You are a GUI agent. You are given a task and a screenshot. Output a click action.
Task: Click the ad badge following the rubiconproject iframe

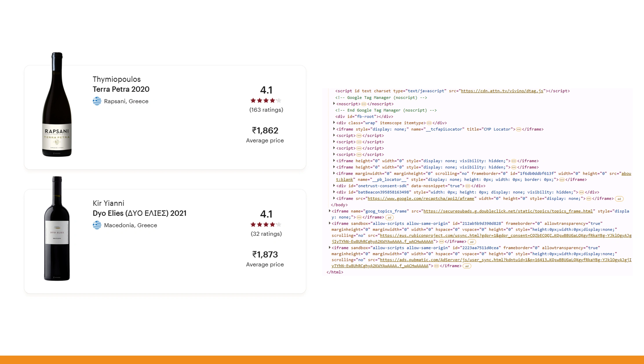tap(471, 242)
